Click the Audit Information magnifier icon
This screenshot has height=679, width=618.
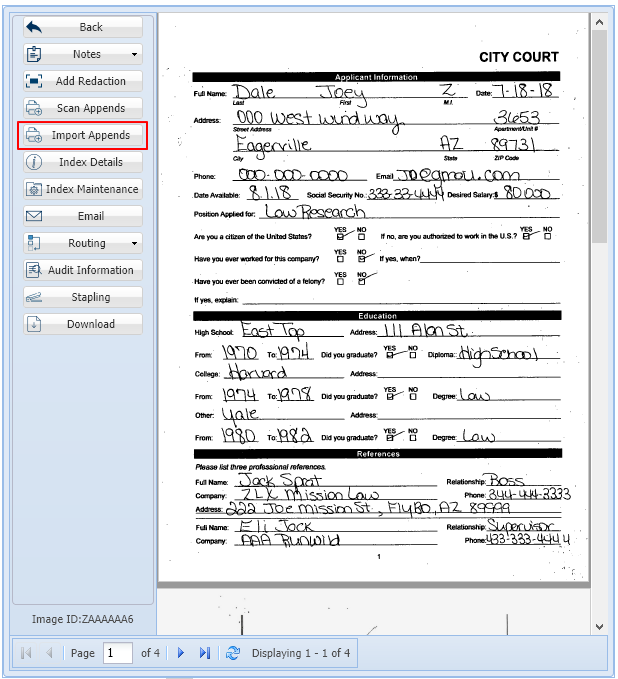34,270
